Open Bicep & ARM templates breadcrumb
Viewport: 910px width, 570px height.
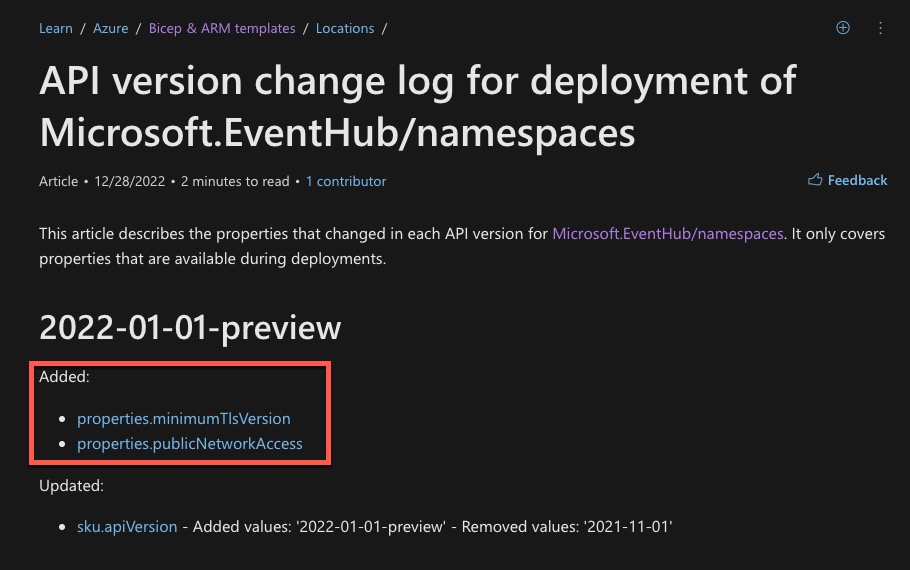[x=222, y=28]
